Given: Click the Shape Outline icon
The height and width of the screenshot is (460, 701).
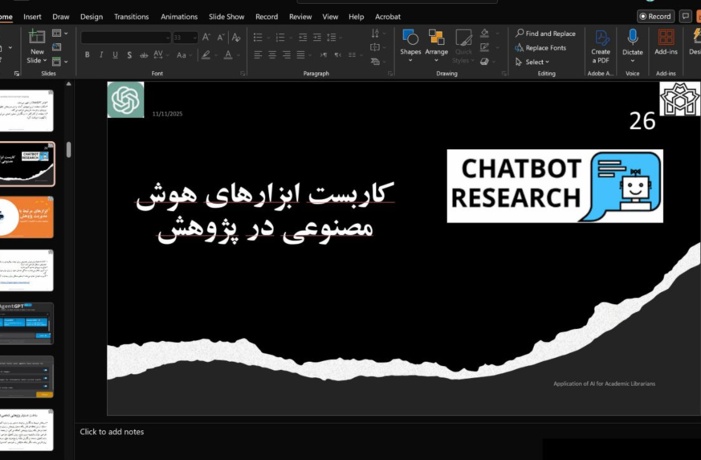Looking at the screenshot, I should pos(485,47).
